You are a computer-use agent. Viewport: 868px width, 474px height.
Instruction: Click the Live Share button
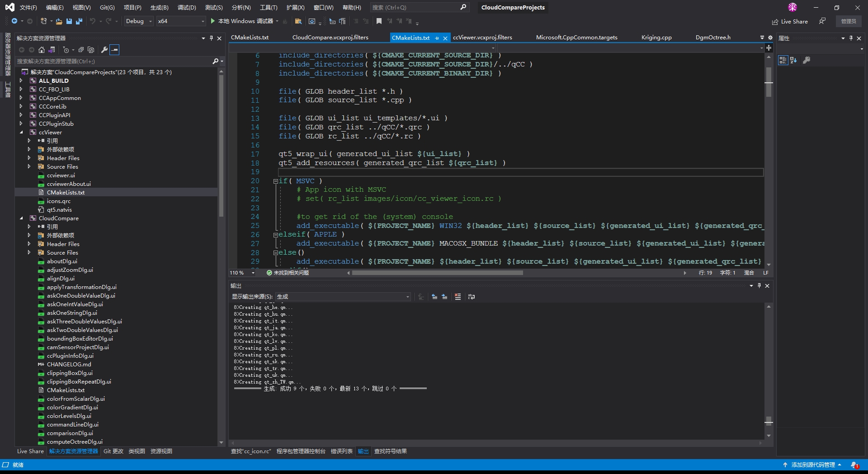[x=790, y=22]
